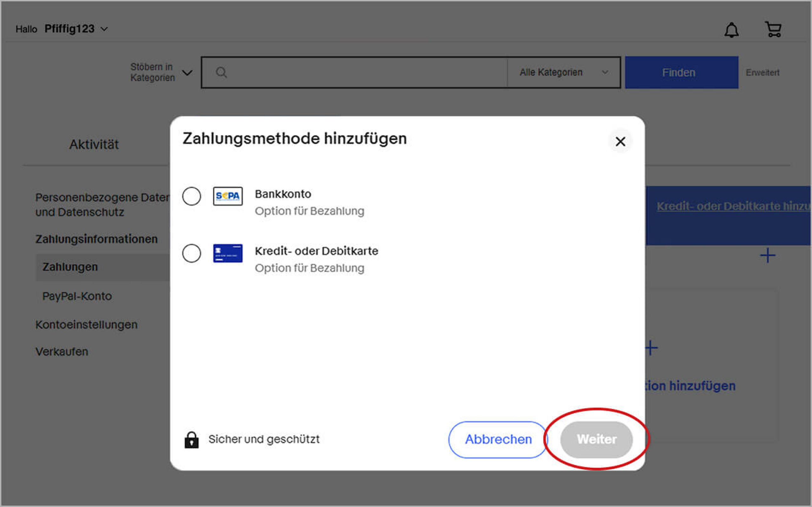The height and width of the screenshot is (507, 812).
Task: Click the Finden search button
Action: [681, 73]
